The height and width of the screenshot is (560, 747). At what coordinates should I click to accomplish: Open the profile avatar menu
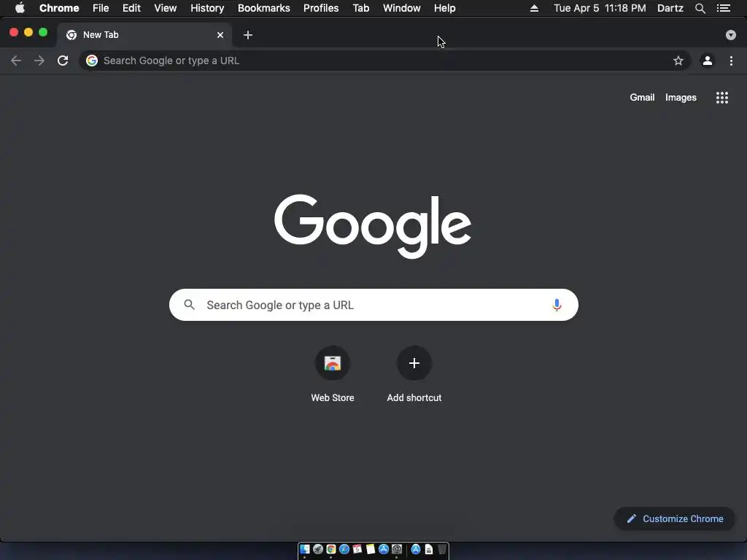pyautogui.click(x=708, y=61)
